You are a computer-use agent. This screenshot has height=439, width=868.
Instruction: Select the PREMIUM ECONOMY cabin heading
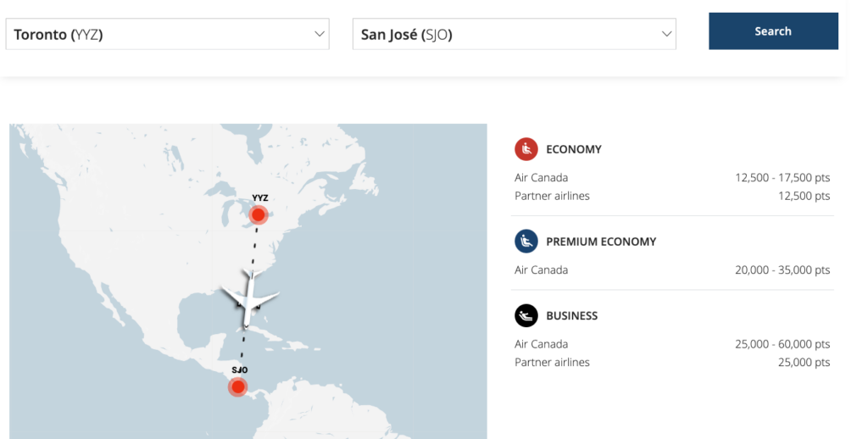601,242
